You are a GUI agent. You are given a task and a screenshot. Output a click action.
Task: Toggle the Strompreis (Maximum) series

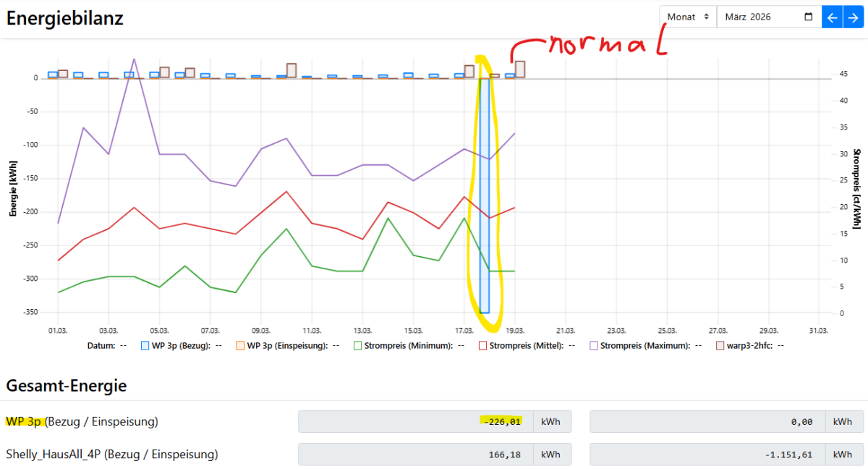[x=594, y=346]
